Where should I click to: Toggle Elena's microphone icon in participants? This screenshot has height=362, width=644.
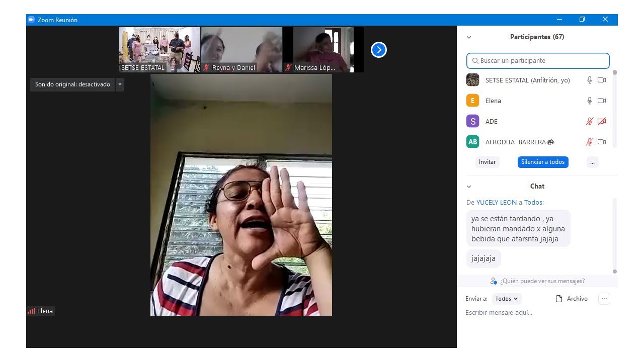coord(590,101)
